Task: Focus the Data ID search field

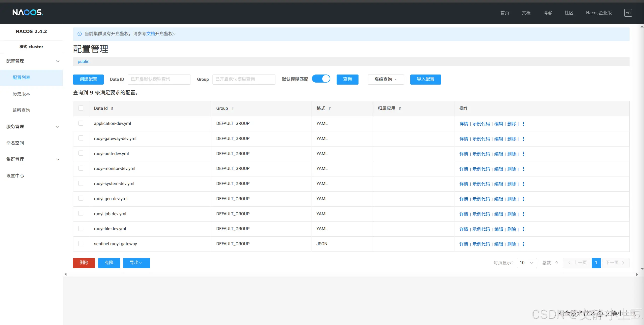Action: (x=159, y=79)
